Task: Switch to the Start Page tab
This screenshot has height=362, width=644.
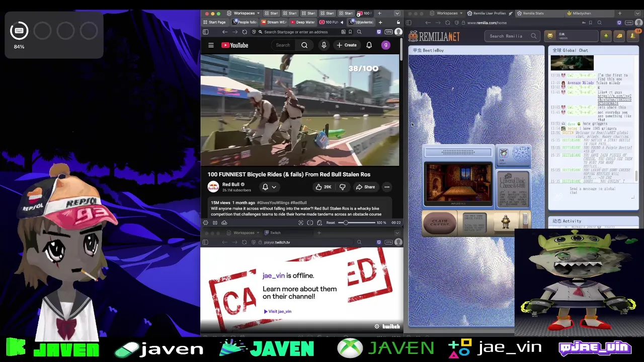Action: (214, 22)
